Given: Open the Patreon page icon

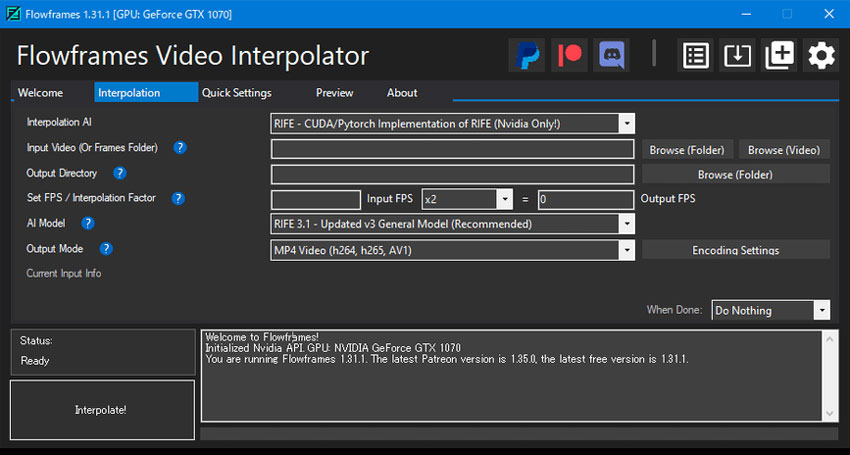Looking at the screenshot, I should (569, 55).
